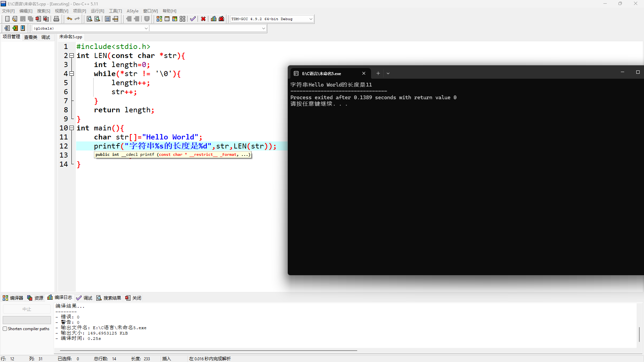The height and width of the screenshot is (362, 644).
Task: Enable Shorten compiler paths checkbox
Action: click(x=5, y=329)
